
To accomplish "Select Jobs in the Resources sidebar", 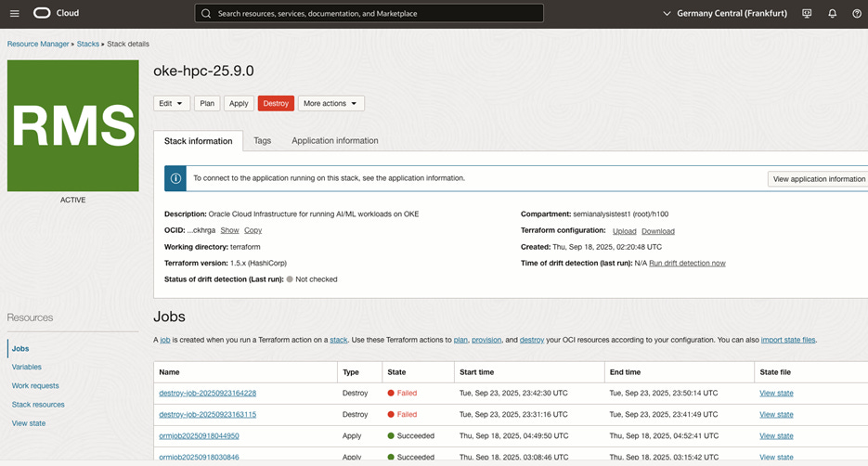I will 20,349.
